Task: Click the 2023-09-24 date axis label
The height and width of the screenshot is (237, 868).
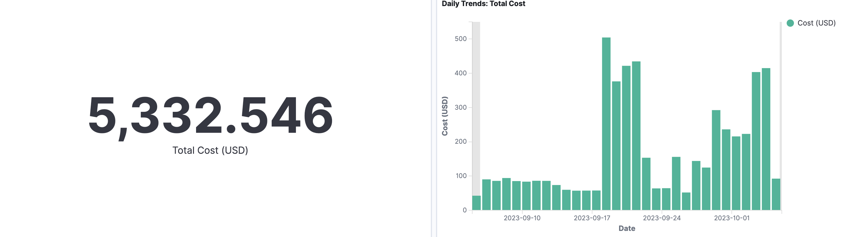Action: point(662,218)
